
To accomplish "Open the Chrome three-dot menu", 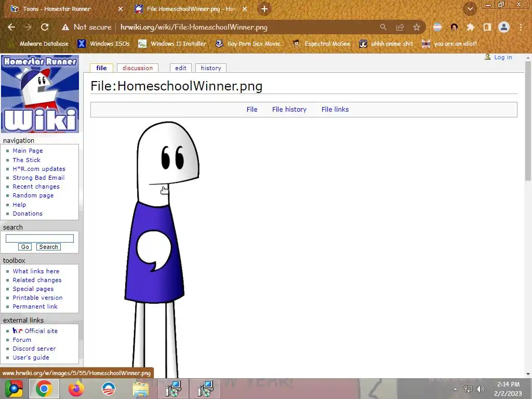I will (x=521, y=27).
